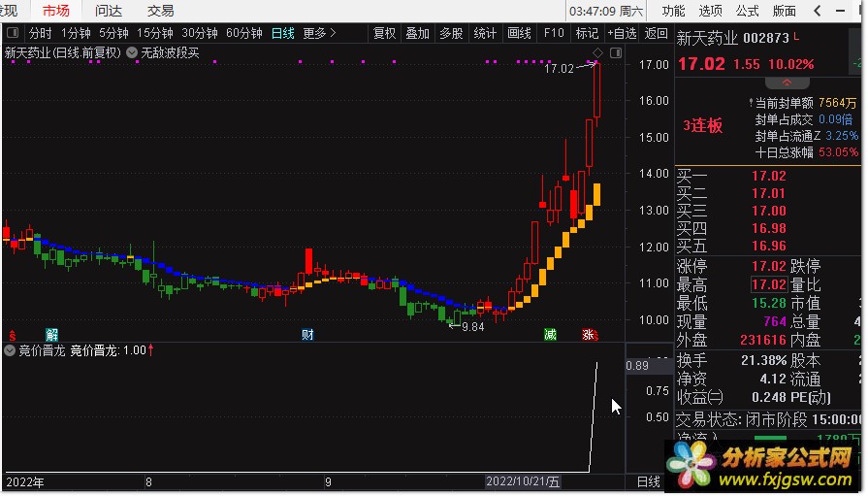Open the 版面 menu
Screen dimensions: 868x496
click(x=785, y=11)
